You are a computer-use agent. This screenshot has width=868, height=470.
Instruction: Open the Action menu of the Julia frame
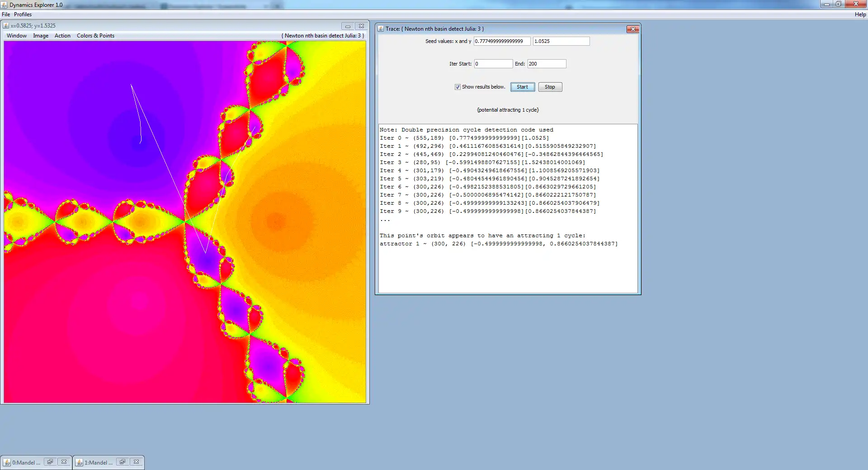click(62, 36)
